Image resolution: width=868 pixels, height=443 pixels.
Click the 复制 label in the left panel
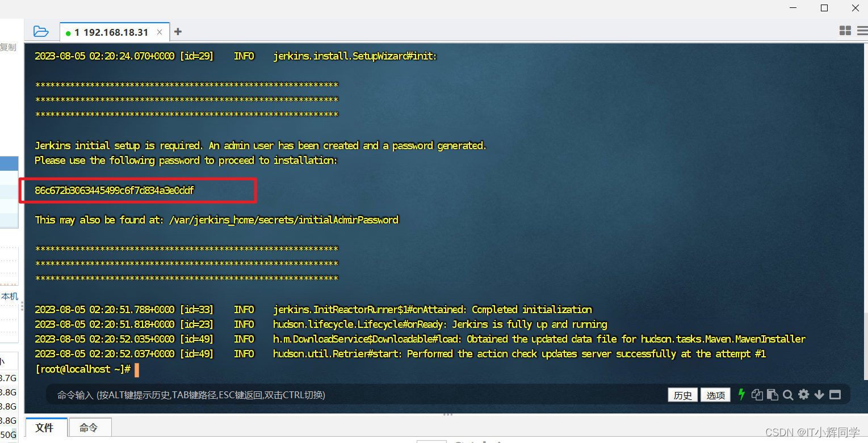tap(8, 48)
